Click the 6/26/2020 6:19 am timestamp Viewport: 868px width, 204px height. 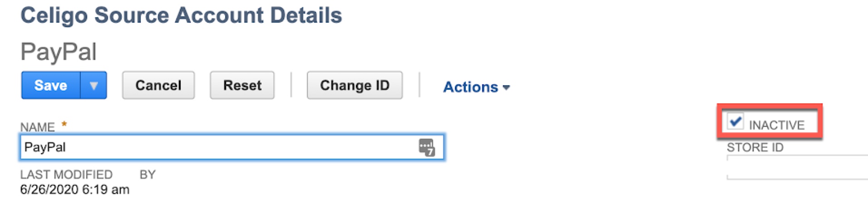click(74, 189)
